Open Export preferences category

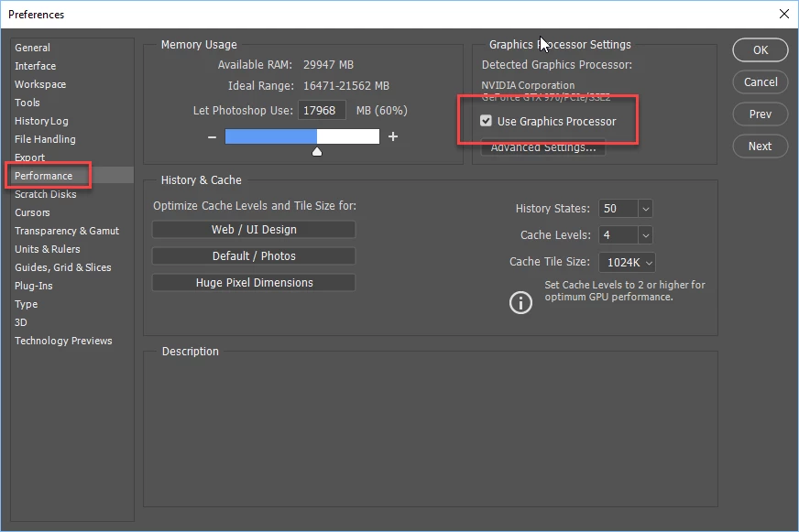(29, 157)
